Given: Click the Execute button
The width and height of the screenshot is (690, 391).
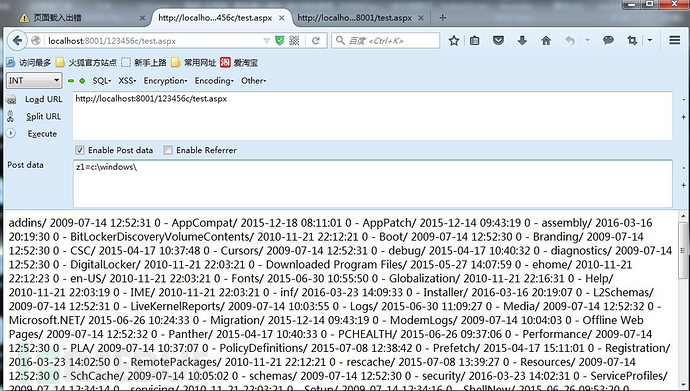Looking at the screenshot, I should pos(42,134).
